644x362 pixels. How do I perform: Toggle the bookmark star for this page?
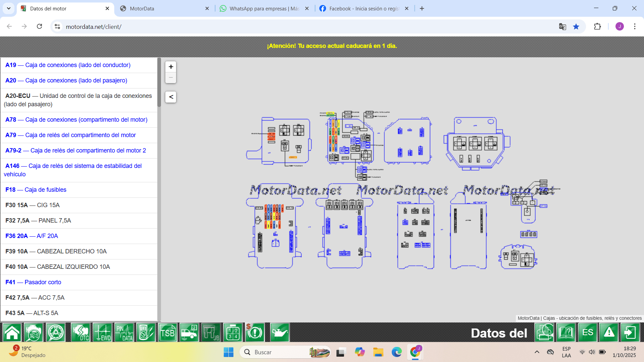pos(576,26)
